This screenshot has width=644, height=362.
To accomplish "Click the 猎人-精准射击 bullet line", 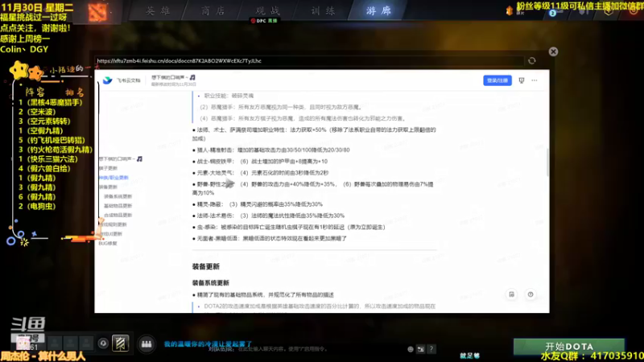I will pos(271,150).
